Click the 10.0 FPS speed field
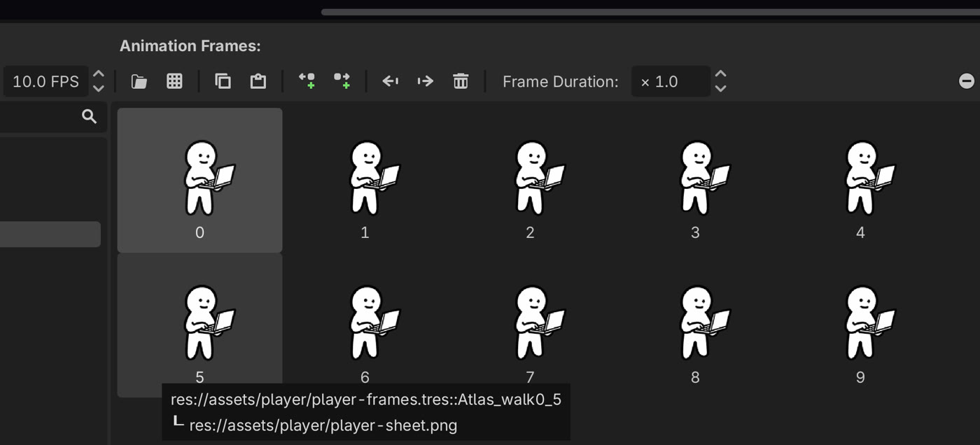Image resolution: width=980 pixels, height=445 pixels. (46, 81)
